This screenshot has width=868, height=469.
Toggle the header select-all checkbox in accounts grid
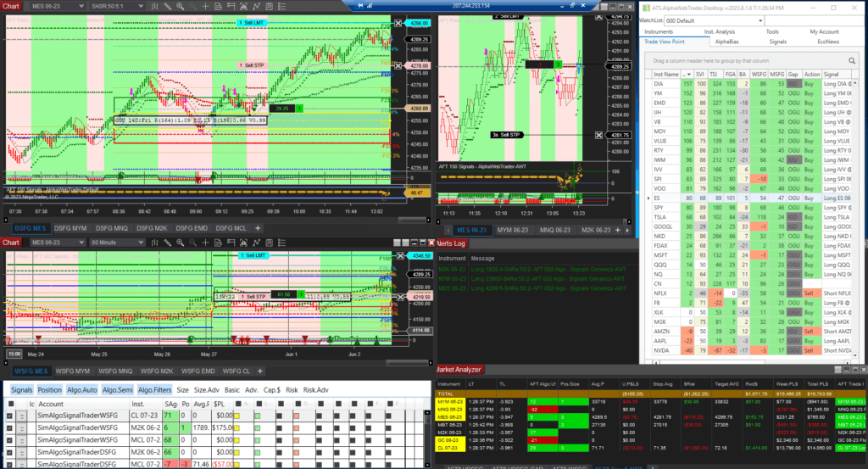pos(10,405)
